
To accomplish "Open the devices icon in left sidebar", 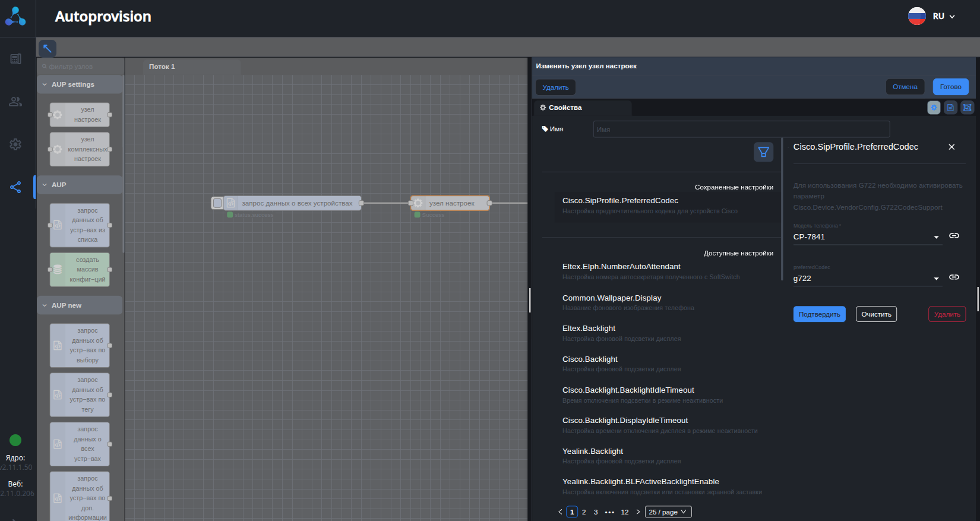I will (x=15, y=59).
